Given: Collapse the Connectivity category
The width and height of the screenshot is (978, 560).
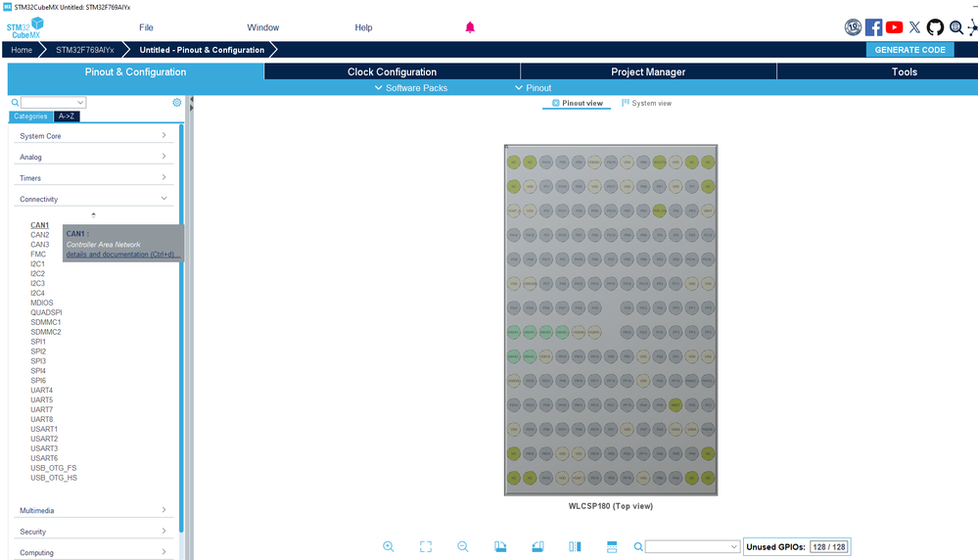Looking at the screenshot, I should (x=93, y=199).
